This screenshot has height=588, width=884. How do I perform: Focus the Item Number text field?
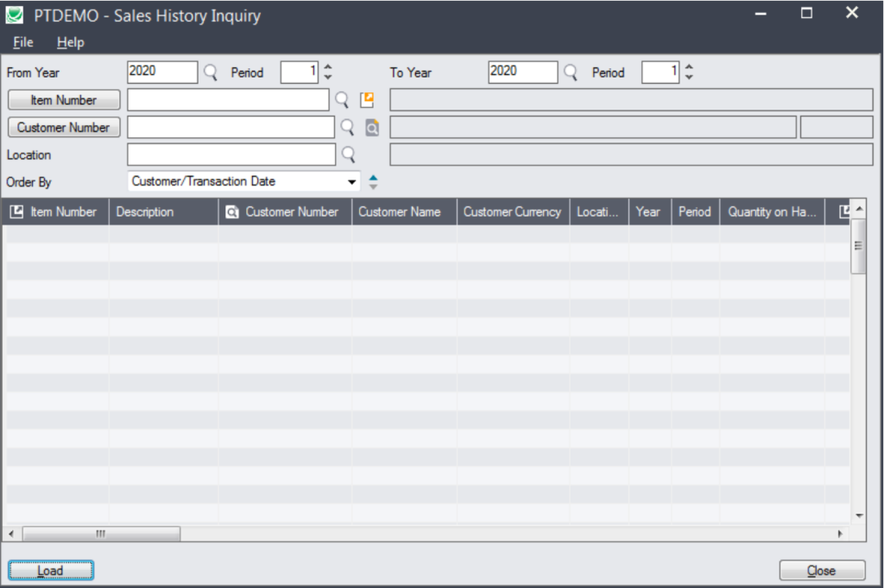click(228, 100)
